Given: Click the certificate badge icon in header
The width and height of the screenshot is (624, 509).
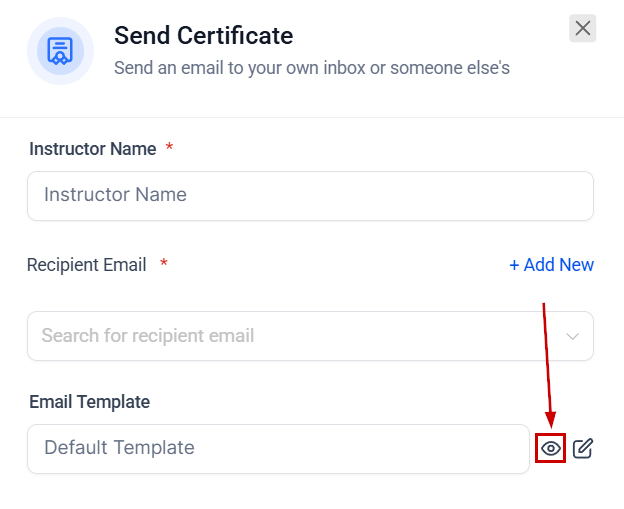Looking at the screenshot, I should pyautogui.click(x=60, y=51).
